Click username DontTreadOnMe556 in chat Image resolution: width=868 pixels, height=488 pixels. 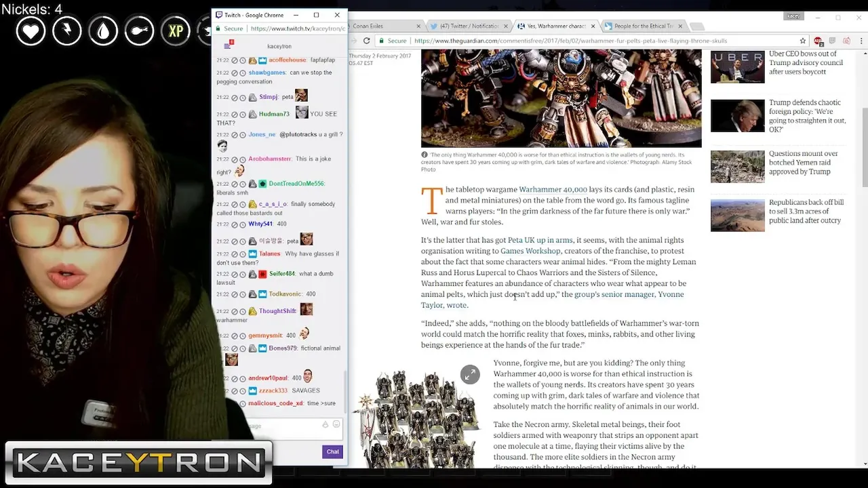pyautogui.click(x=297, y=184)
